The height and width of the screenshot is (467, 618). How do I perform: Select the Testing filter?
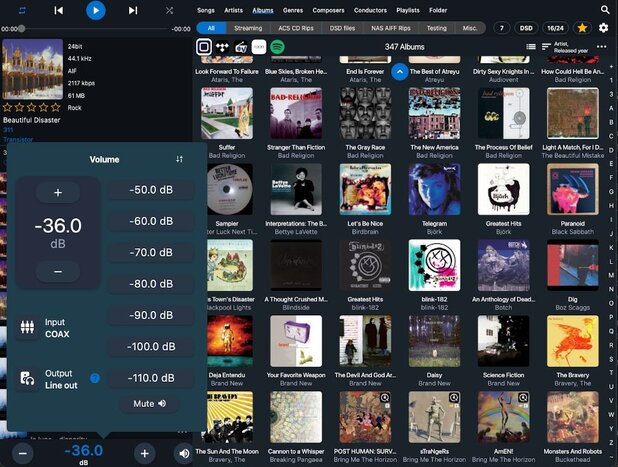[437, 28]
